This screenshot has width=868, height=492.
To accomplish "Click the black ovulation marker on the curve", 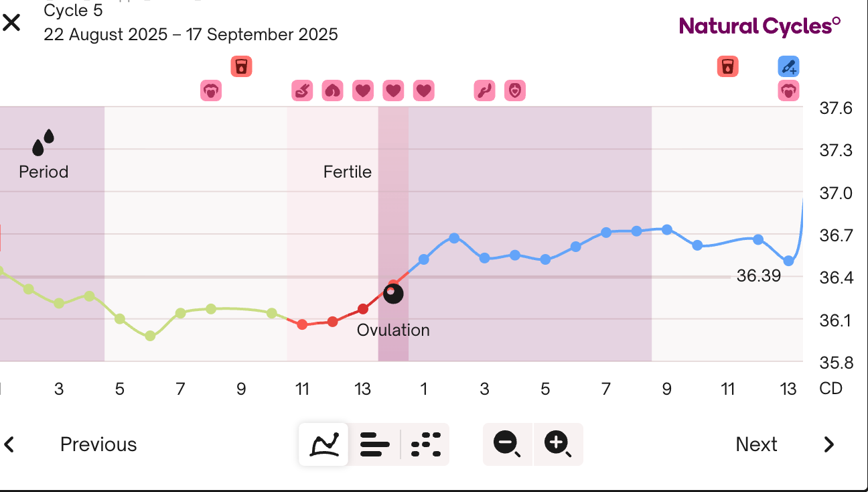I will click(x=393, y=294).
